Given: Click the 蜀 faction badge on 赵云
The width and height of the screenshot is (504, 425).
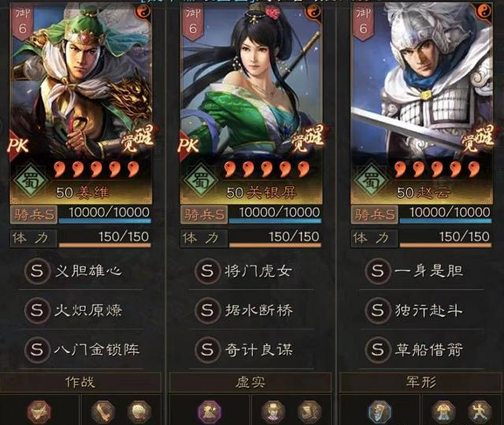Looking at the screenshot, I should coord(371,180).
